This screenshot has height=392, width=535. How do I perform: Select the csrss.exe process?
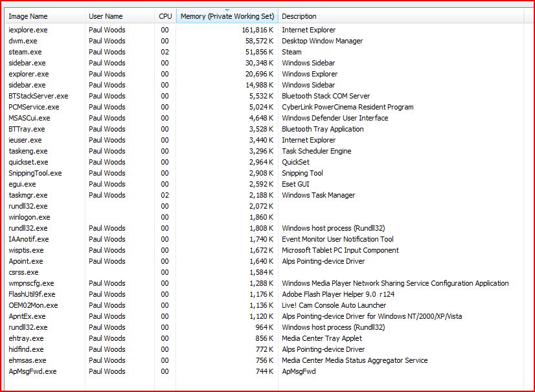click(23, 272)
